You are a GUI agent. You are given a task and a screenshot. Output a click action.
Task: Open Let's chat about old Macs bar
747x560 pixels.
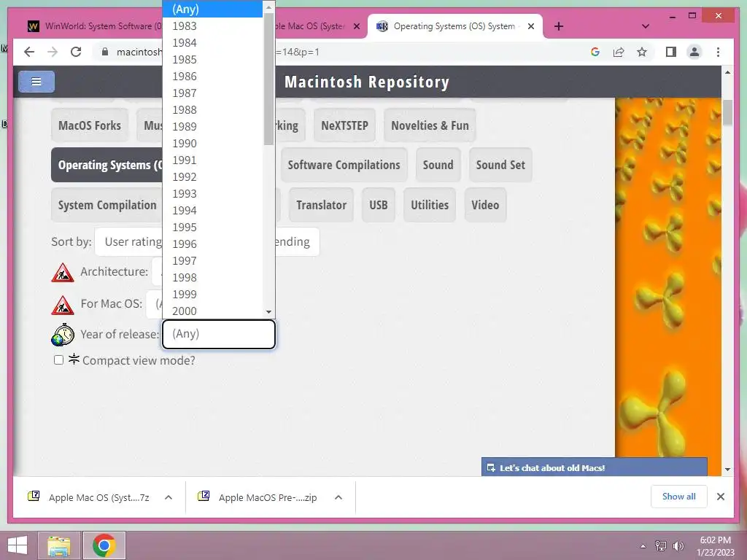[x=594, y=467]
